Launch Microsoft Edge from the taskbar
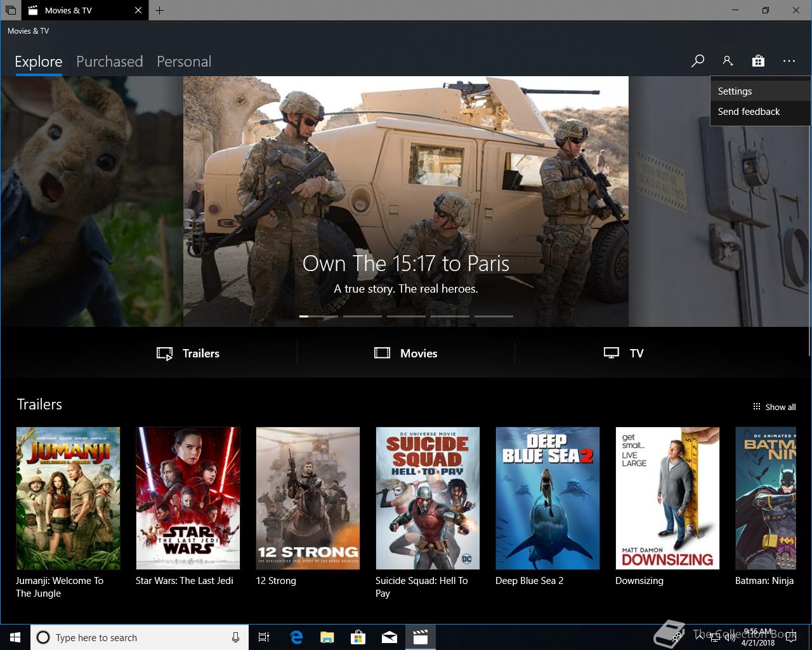The height and width of the screenshot is (650, 812). point(296,637)
